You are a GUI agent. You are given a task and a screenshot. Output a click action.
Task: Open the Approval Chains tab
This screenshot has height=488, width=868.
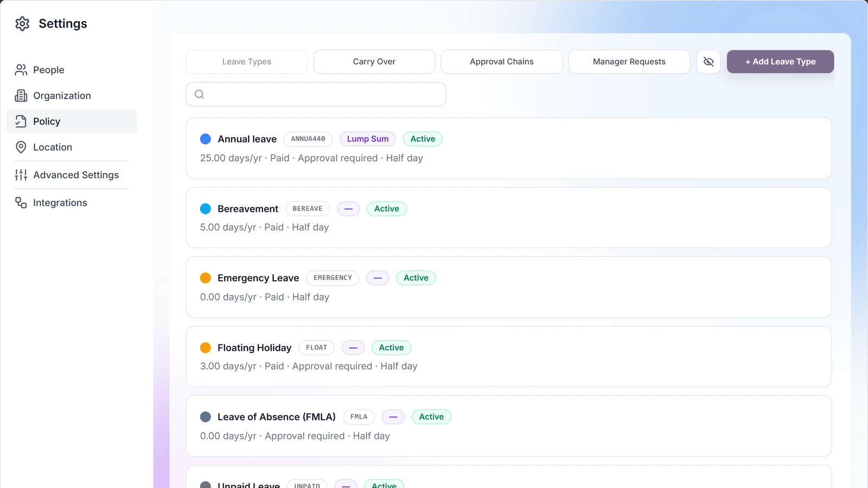tap(502, 62)
